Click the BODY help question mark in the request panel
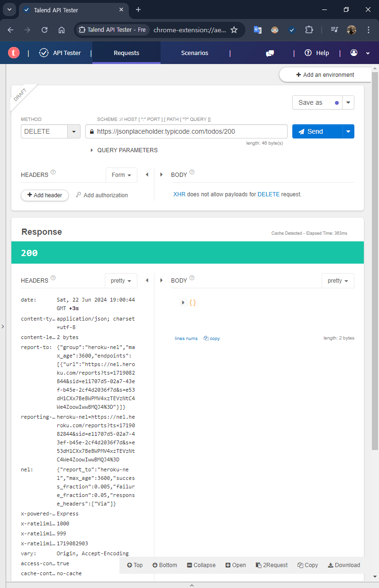Viewport: 379px width, 588px height. point(192,172)
